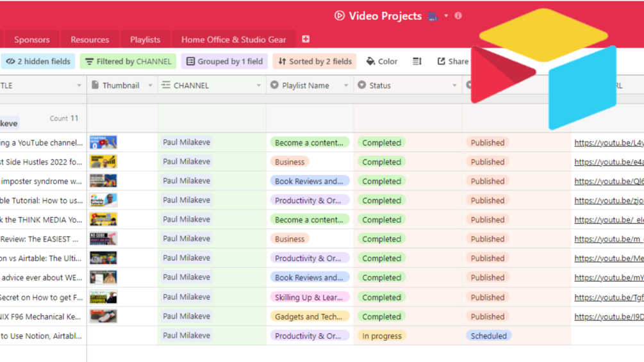The width and height of the screenshot is (644, 362).
Task: Open the youtu.be/e4a link
Action: point(609,161)
